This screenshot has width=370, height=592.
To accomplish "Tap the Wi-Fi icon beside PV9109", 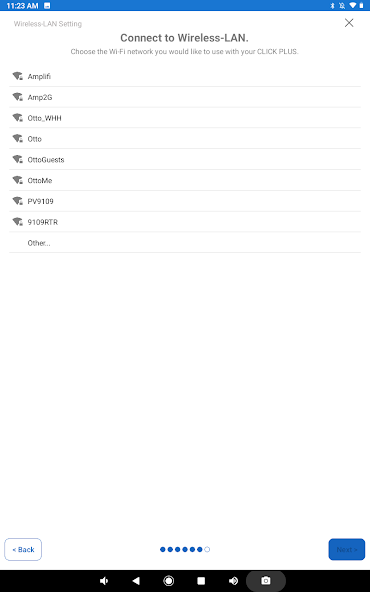I will click(x=17, y=201).
